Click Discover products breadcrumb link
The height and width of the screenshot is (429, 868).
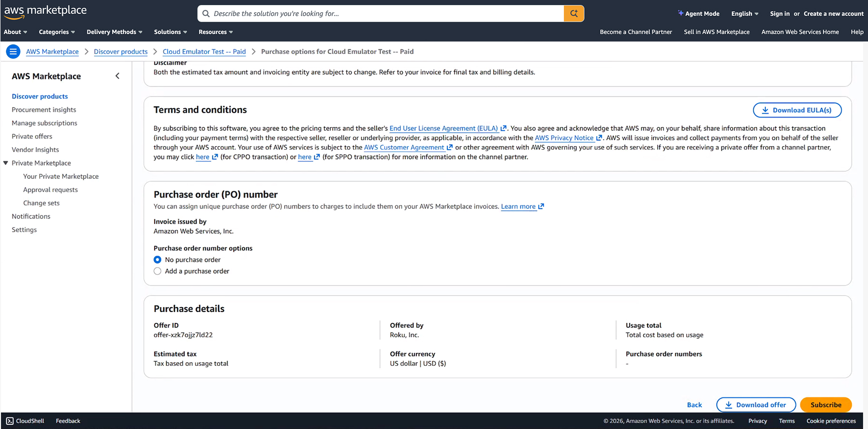120,51
